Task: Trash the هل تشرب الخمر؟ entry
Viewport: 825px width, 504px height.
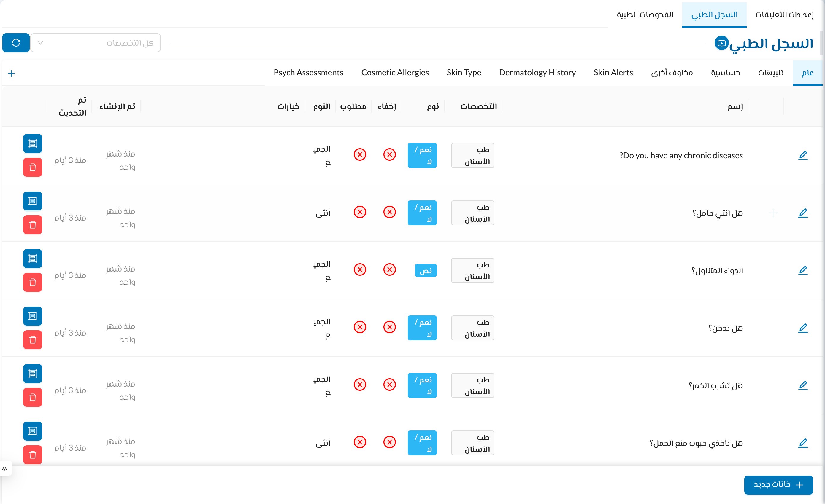Action: click(x=32, y=397)
